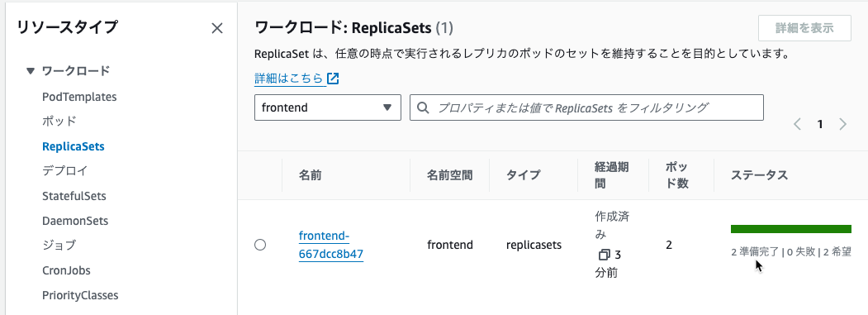Screen dimensions: 868x315
Task: Open the frontend-667dcc8b47 ReplicaSet link
Action: click(331, 245)
